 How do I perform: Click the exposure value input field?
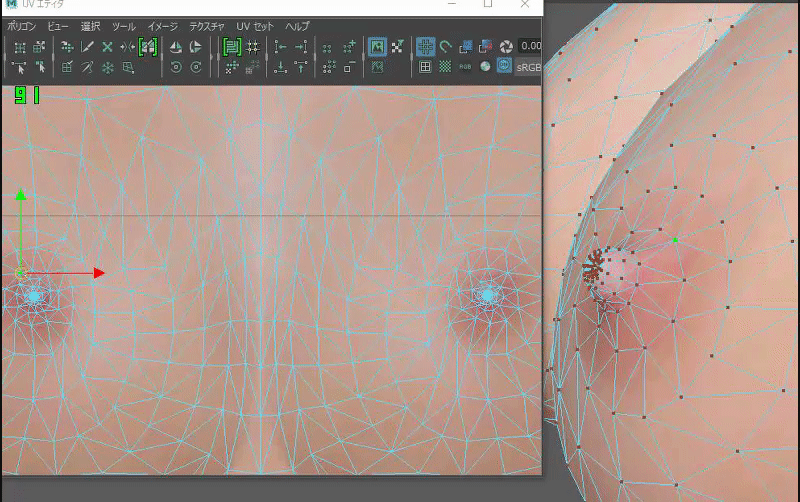click(530, 46)
